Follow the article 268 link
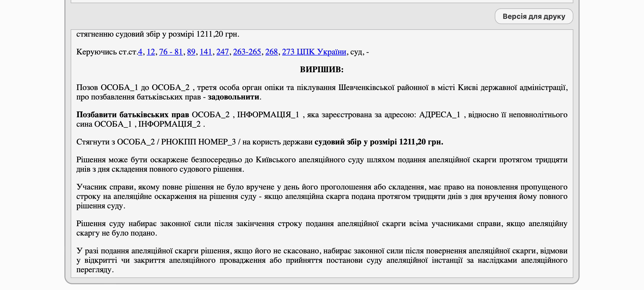 point(271,52)
